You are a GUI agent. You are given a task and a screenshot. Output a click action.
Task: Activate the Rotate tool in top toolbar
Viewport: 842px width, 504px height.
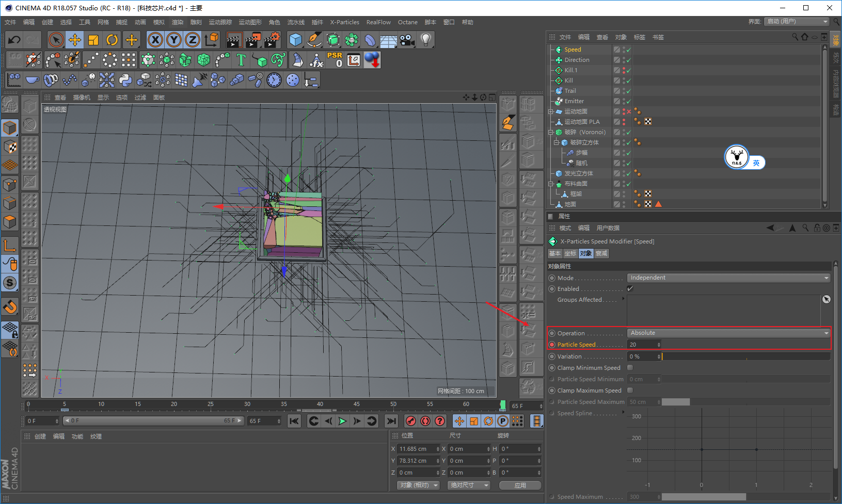tap(112, 40)
